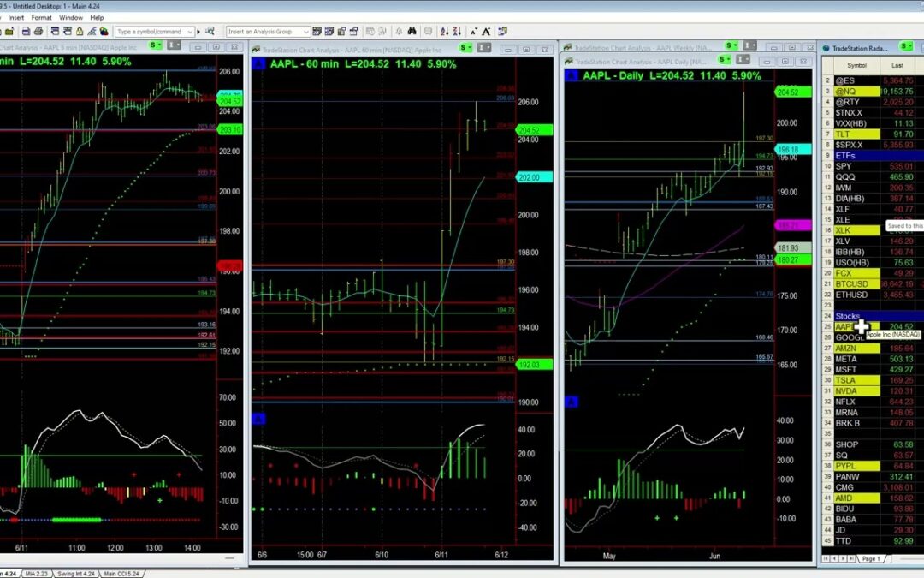Click the first icon right of the Analysis Group box

(317, 32)
